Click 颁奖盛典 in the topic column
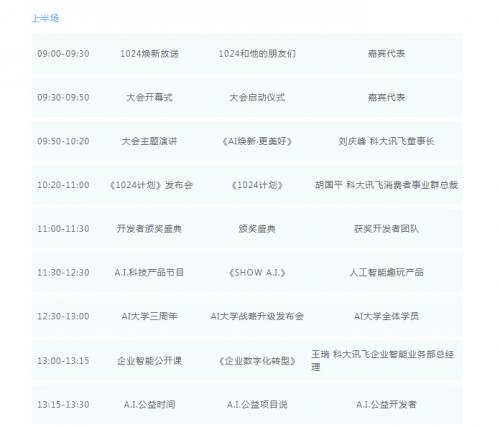 pos(257,229)
